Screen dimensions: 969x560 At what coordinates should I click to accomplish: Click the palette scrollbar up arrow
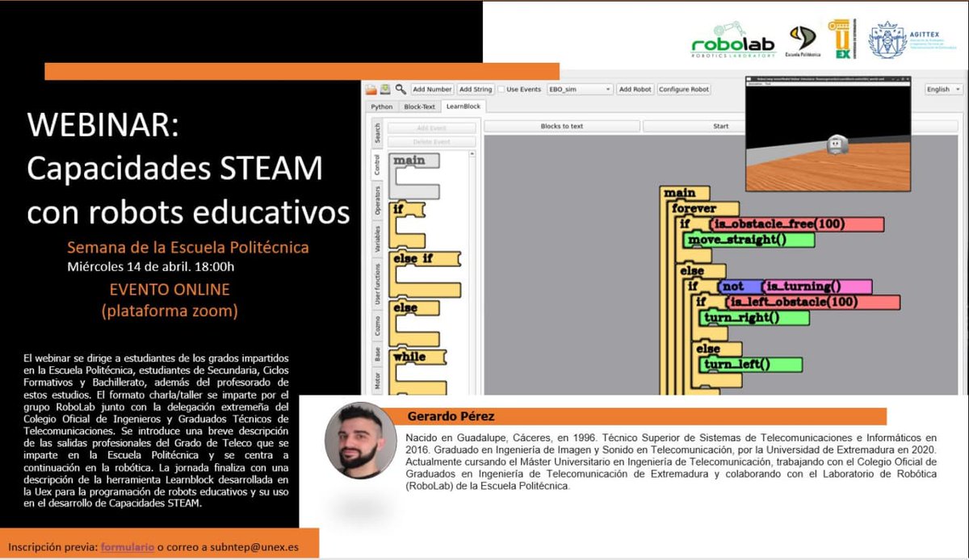pos(474,156)
